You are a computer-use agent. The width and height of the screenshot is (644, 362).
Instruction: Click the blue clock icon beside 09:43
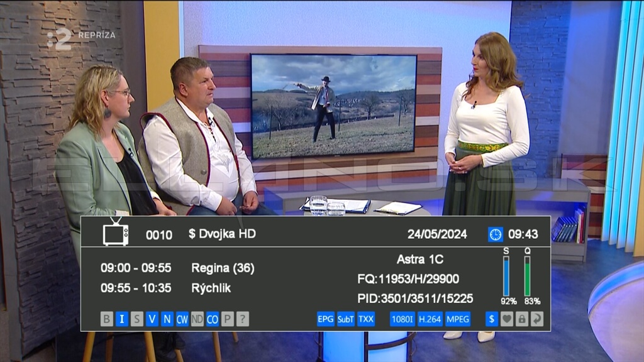point(496,234)
